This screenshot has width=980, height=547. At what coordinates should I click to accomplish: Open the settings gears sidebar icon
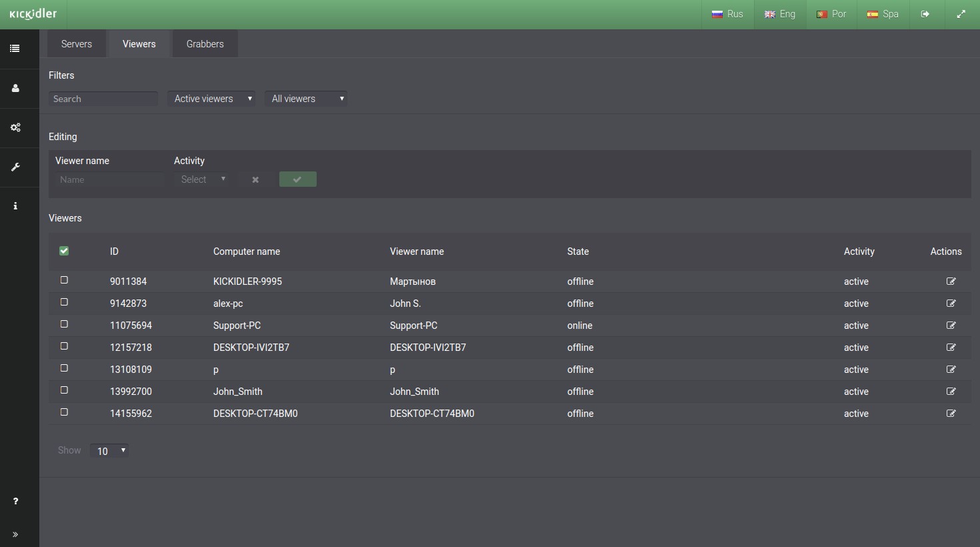(15, 127)
